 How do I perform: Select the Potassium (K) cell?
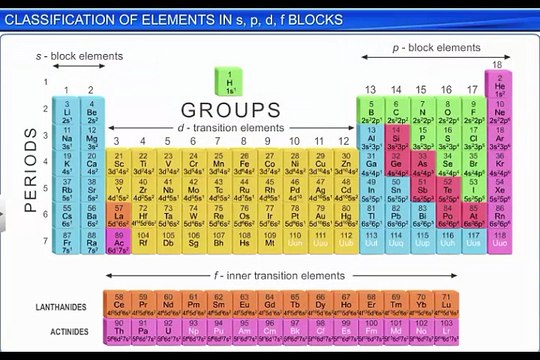(66, 164)
